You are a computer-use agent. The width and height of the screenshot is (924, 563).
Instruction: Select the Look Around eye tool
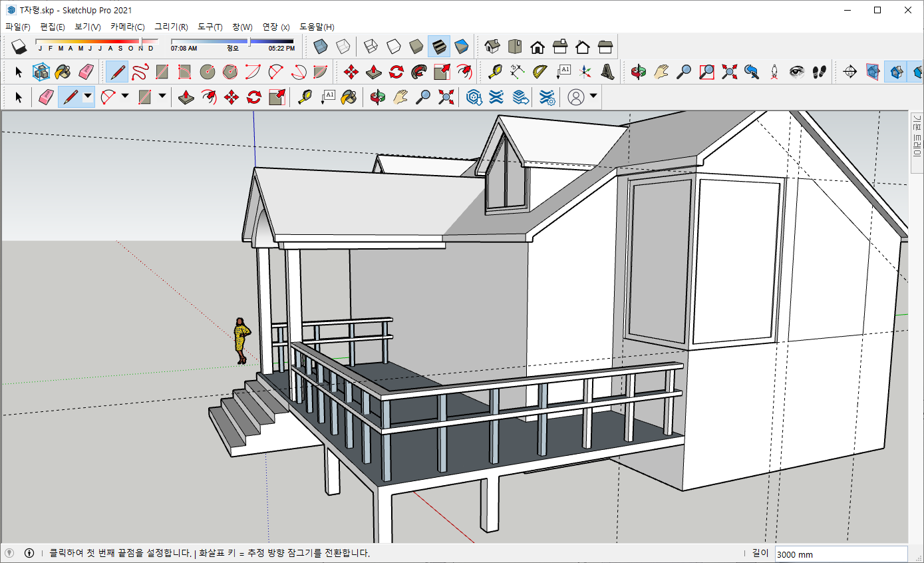(797, 71)
